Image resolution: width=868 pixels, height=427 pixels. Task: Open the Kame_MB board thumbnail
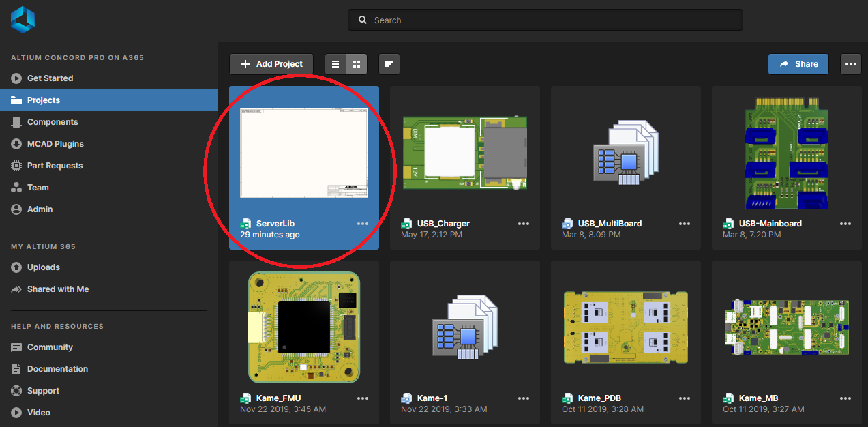(787, 327)
